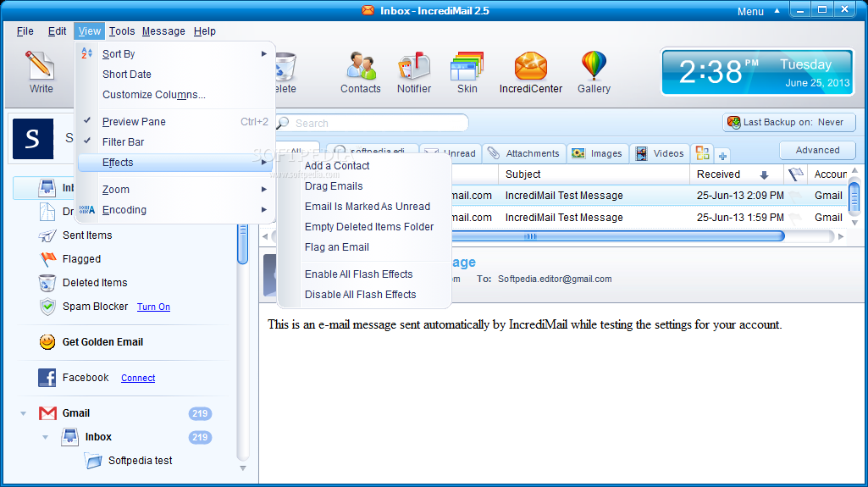Open the File menu
The width and height of the screenshot is (868, 487).
(x=25, y=31)
